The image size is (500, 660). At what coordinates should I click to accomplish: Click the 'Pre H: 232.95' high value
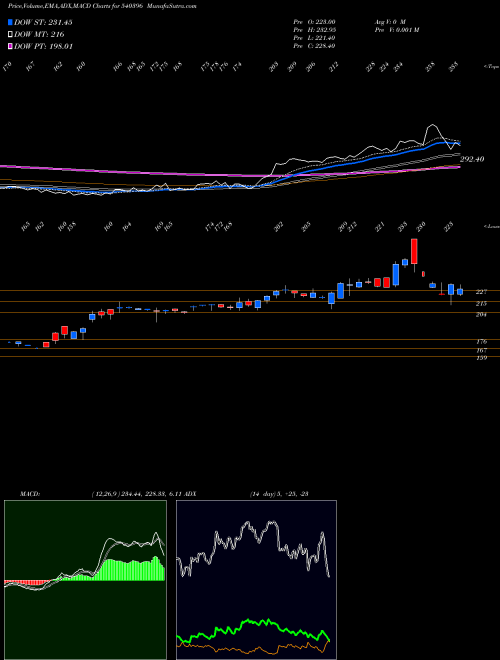coord(314,30)
